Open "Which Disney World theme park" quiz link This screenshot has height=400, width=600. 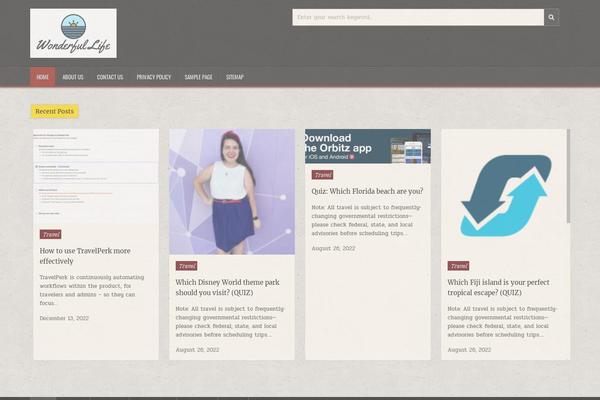227,287
